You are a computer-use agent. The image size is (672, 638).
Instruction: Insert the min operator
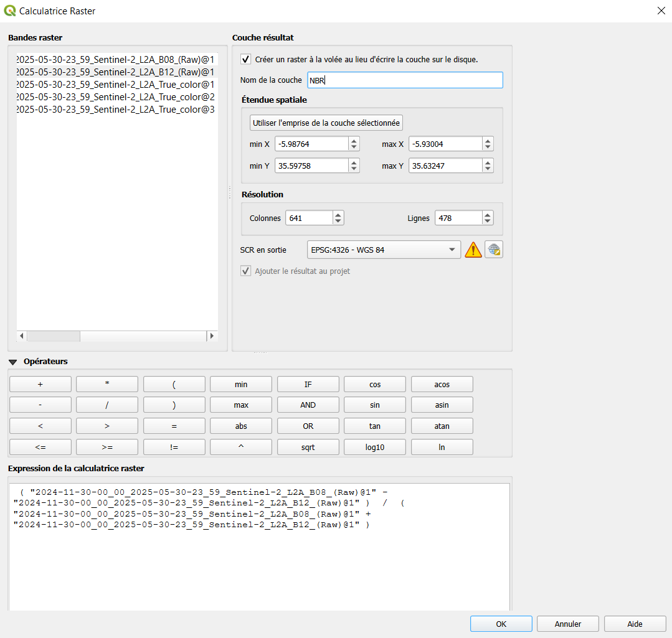(x=240, y=383)
